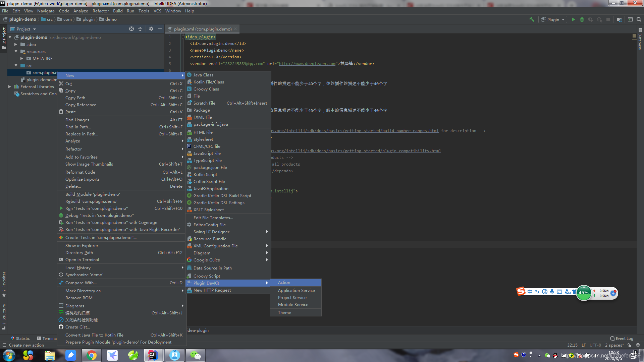Open the Refactor menu in menu bar

coord(101,11)
